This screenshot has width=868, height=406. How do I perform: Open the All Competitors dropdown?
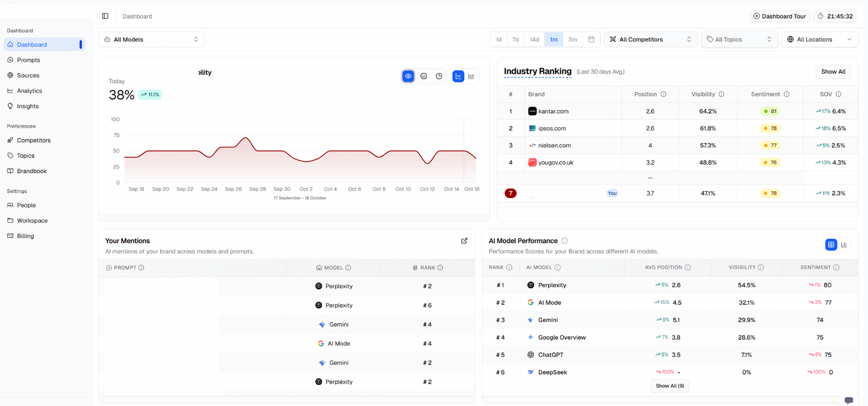pyautogui.click(x=650, y=40)
